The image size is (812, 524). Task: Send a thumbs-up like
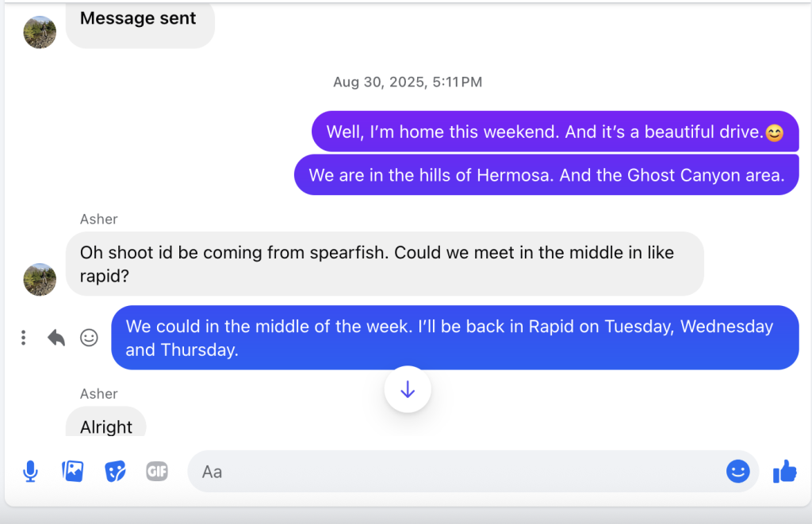[784, 472]
